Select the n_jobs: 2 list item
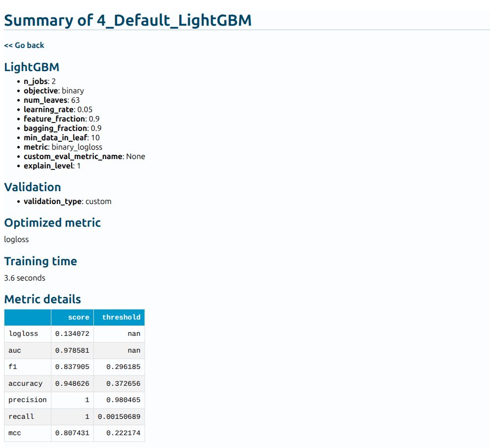This screenshot has height=448, width=494. 40,81
